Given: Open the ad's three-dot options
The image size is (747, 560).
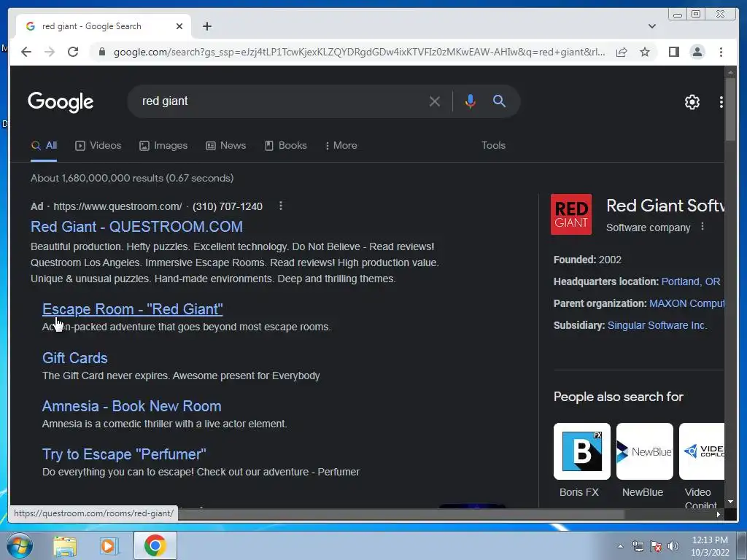Looking at the screenshot, I should 281,206.
